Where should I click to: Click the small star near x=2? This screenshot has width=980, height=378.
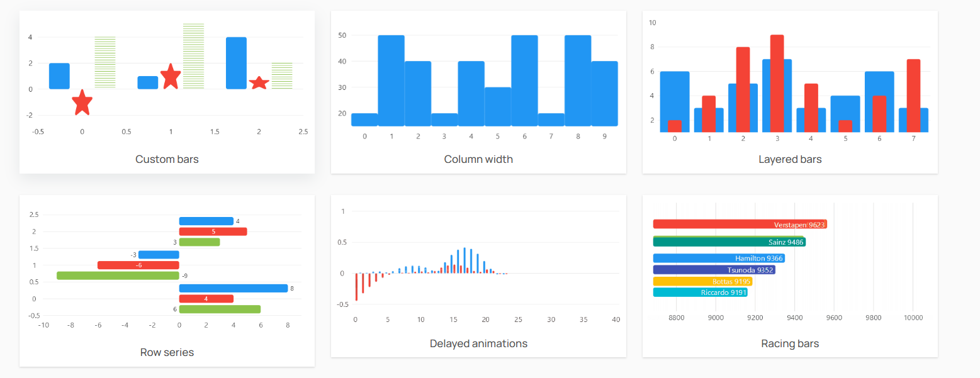258,81
